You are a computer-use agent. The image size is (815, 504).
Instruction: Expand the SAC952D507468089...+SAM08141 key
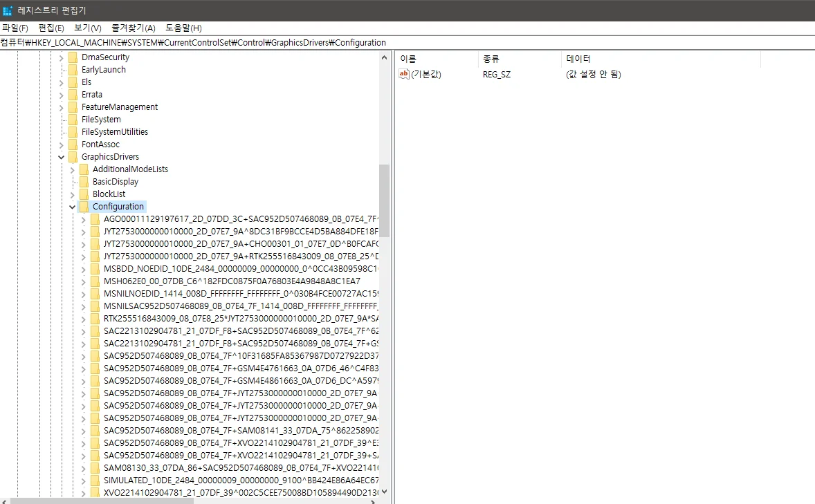click(x=83, y=431)
